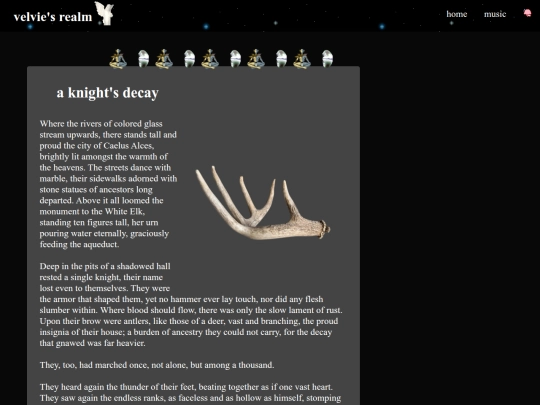Click the small pink icon beside music
The image size is (540, 405).
pos(527,13)
